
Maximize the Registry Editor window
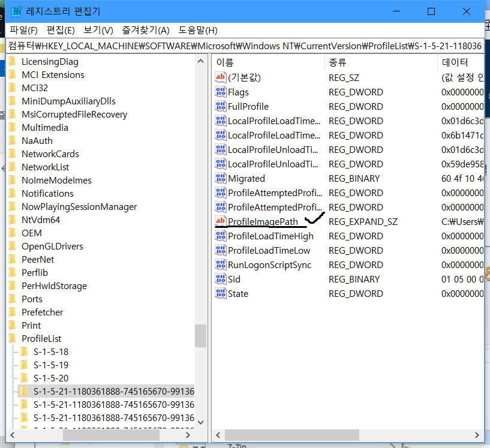431,11
